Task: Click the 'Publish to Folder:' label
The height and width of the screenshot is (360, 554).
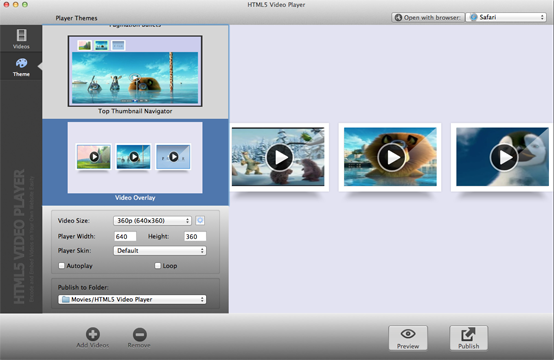Action: click(83, 287)
